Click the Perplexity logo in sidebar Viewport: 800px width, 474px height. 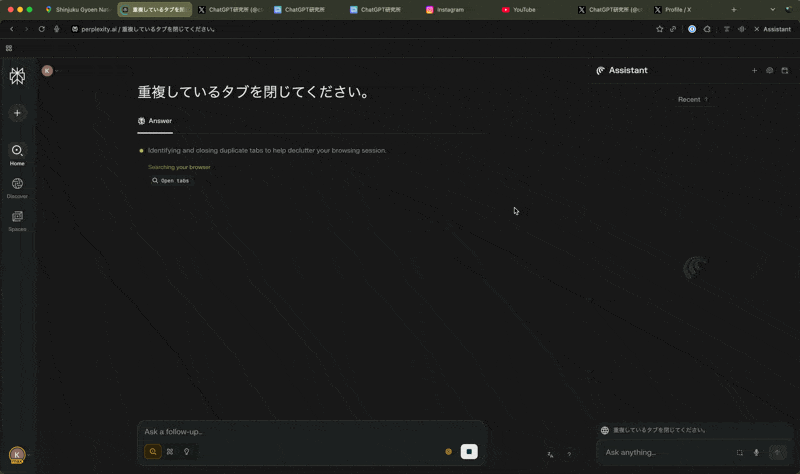pos(17,76)
